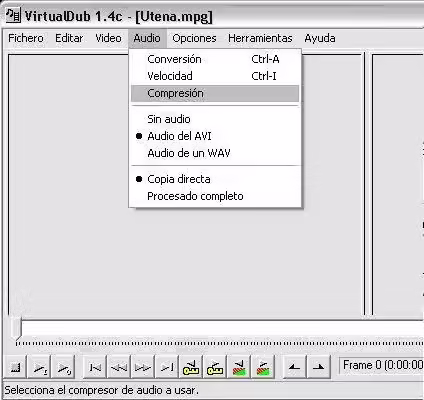The width and height of the screenshot is (424, 400).
Task: Step forward one frame
Action: [x=143, y=367]
